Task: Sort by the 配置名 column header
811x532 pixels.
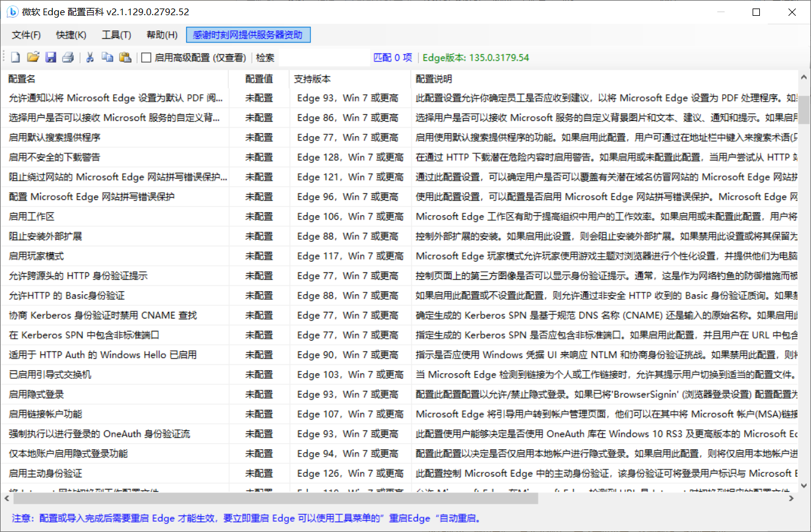Action: coord(116,79)
